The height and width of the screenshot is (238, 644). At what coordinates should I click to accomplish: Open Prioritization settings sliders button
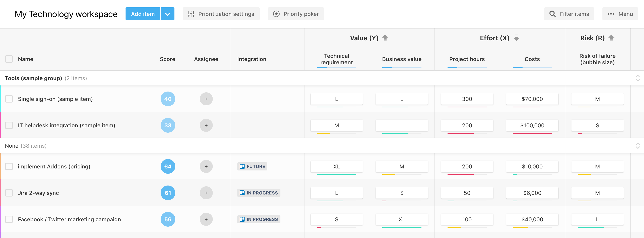(221, 14)
